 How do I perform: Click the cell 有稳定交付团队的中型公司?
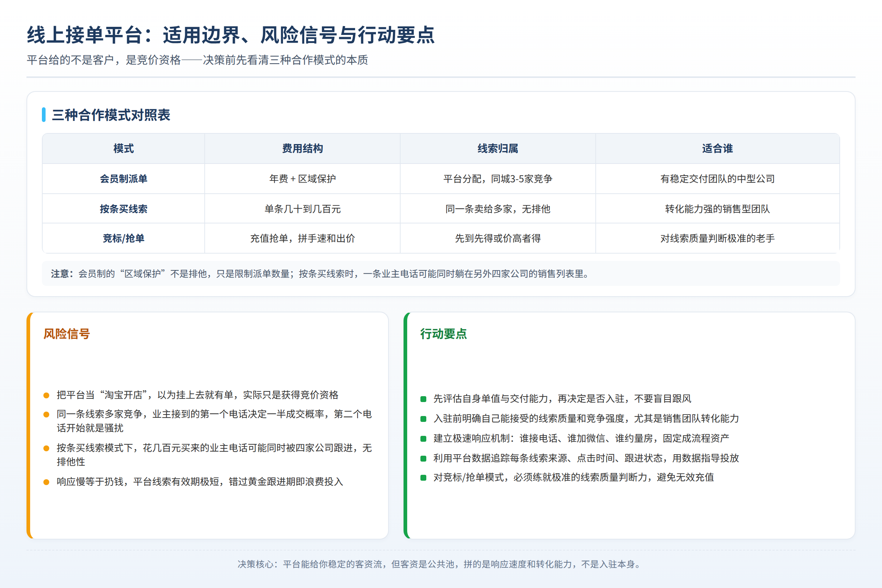(x=717, y=179)
